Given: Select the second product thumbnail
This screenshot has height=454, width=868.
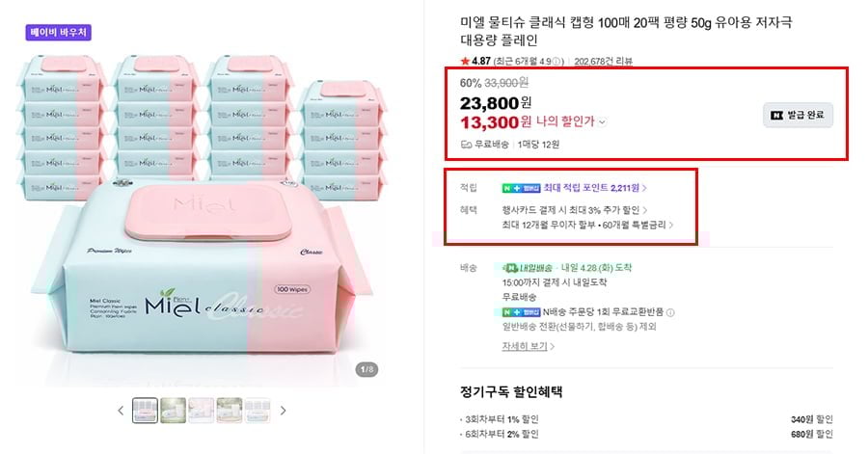Looking at the screenshot, I should pos(174,411).
